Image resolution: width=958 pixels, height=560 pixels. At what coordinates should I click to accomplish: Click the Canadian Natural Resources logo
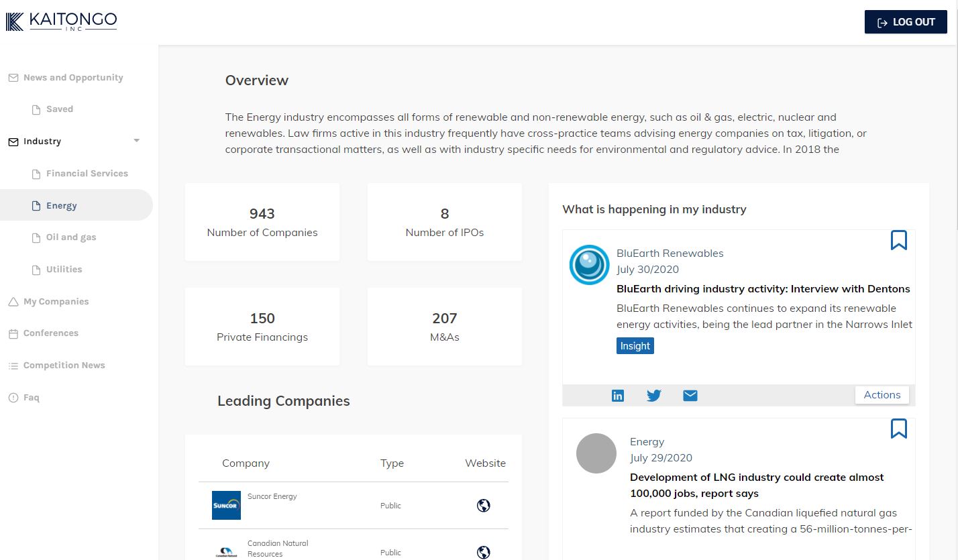pyautogui.click(x=226, y=552)
